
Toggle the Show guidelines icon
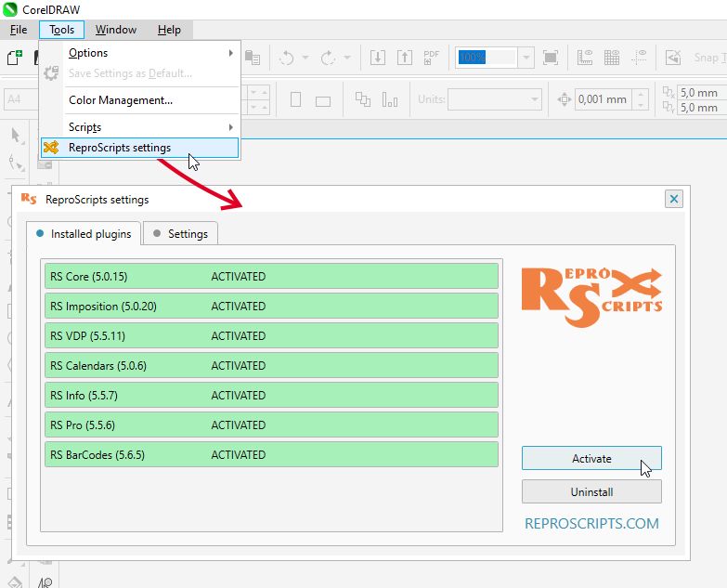(639, 58)
